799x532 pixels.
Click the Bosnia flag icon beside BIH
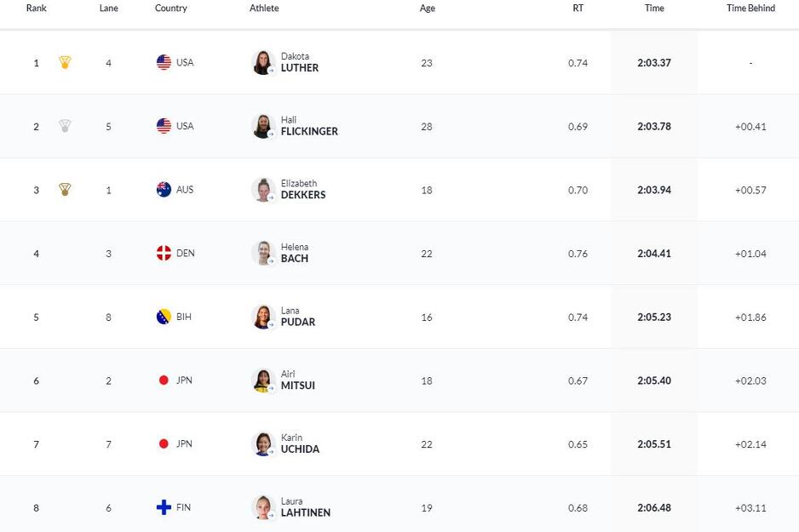[x=164, y=317]
